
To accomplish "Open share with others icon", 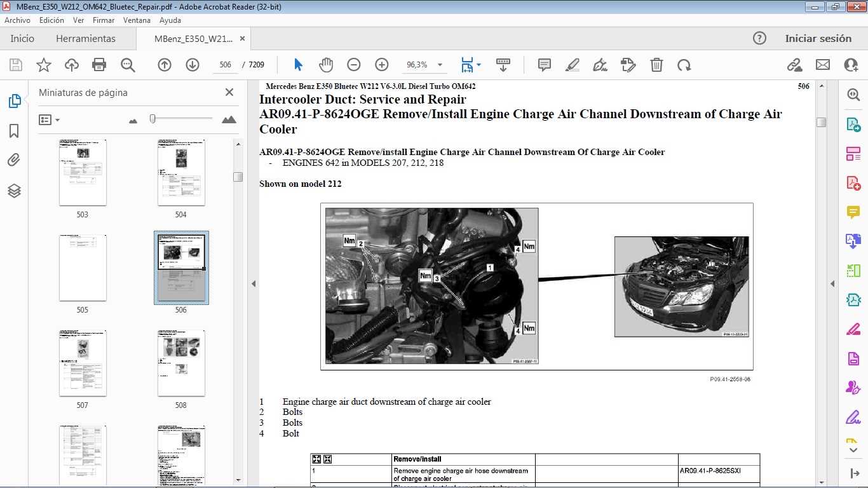I will tap(851, 65).
